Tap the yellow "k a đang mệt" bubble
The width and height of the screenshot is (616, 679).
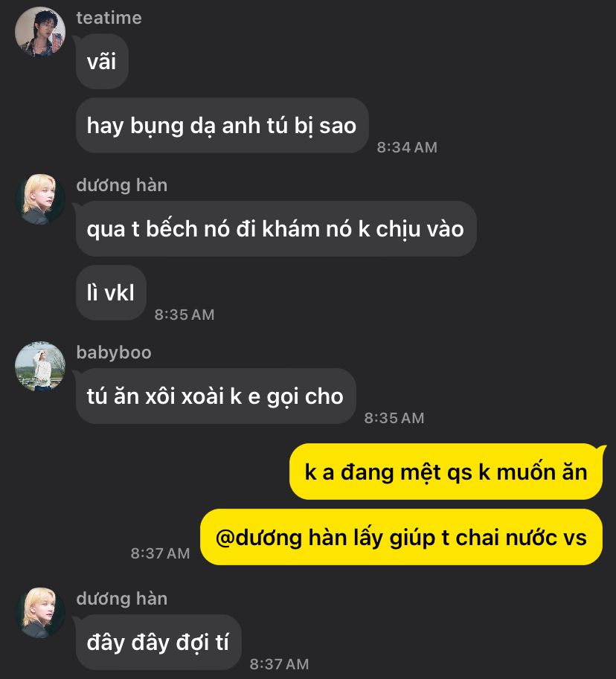pos(446,472)
